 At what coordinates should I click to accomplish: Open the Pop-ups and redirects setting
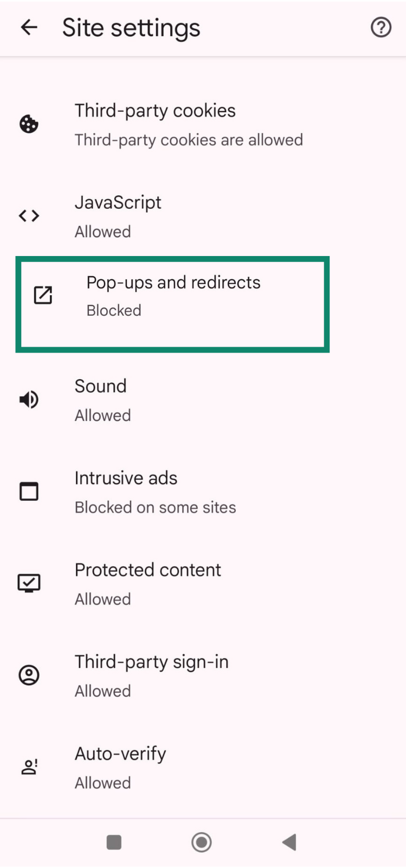pos(173,296)
